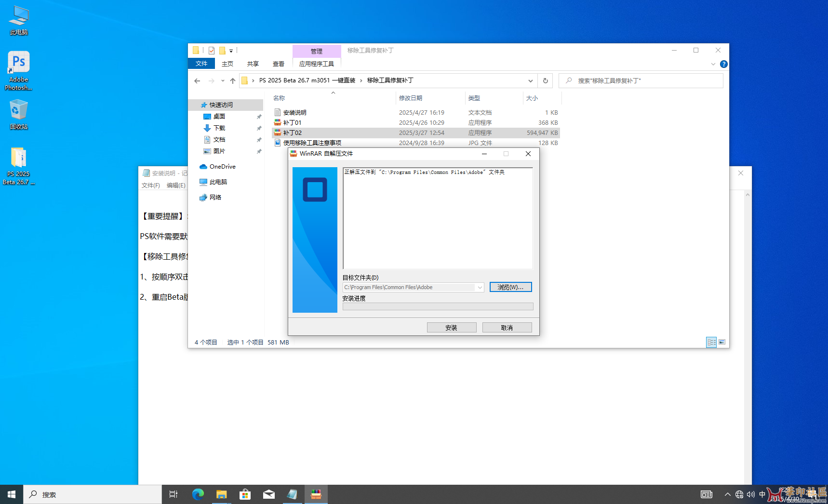The width and height of the screenshot is (828, 504).
Task: Click the WinRAR taskbar icon
Action: point(316,494)
